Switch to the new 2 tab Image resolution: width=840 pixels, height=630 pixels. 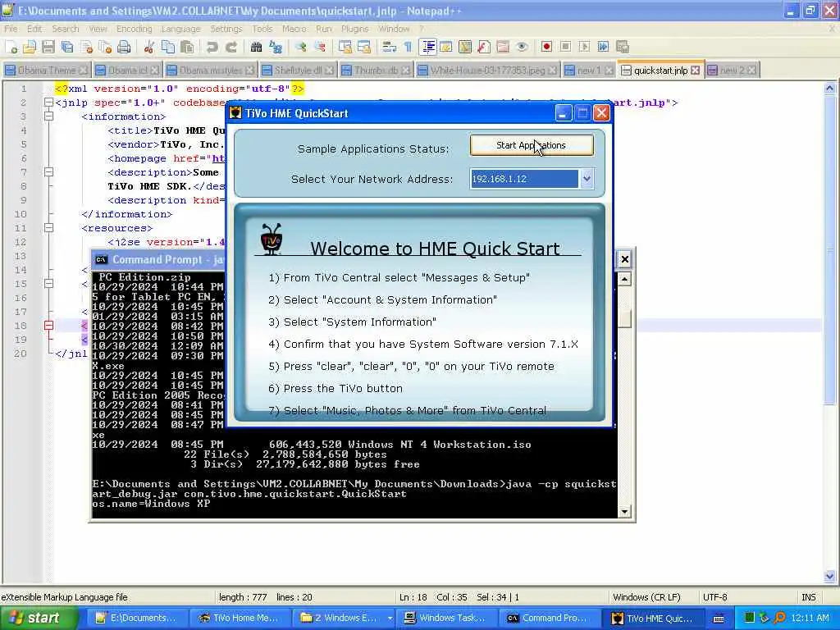(732, 71)
